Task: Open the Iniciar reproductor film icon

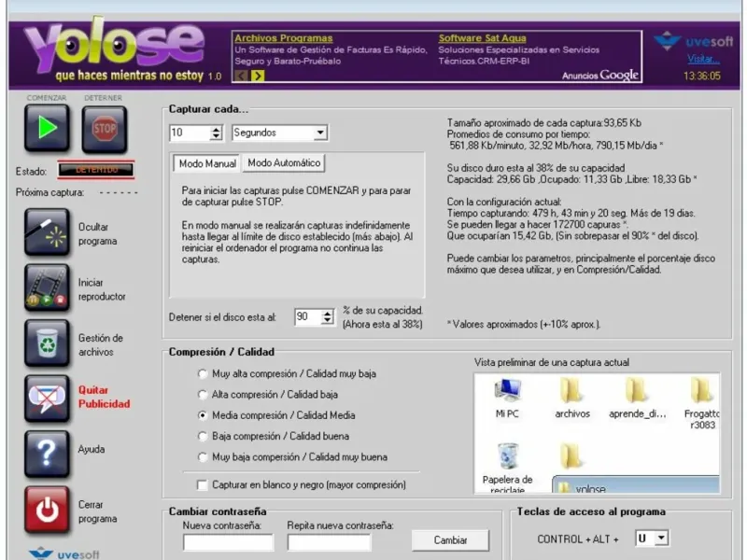Action: [47, 288]
